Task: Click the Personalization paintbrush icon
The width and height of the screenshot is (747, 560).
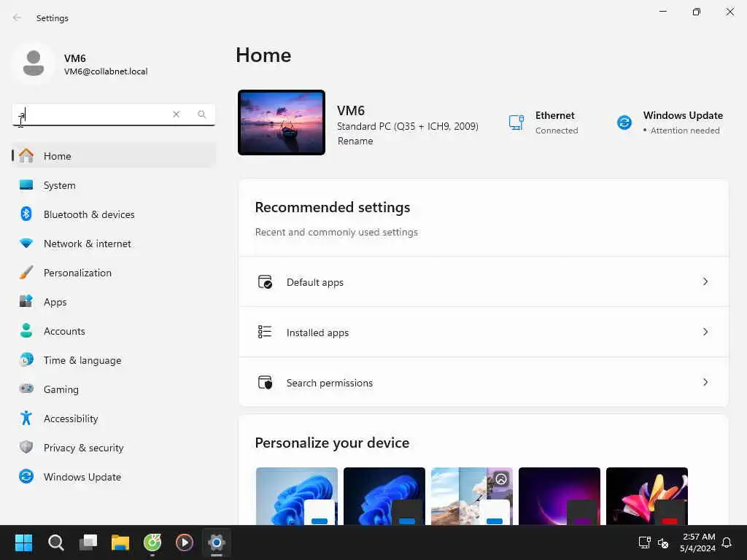Action: pos(26,273)
